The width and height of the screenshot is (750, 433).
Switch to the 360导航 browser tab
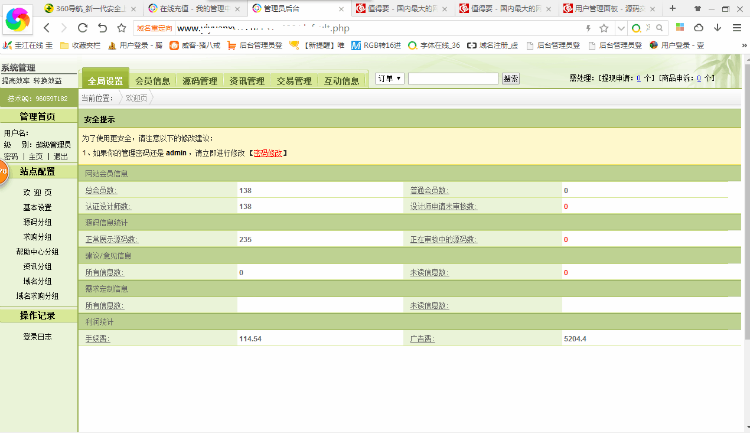pos(89,9)
